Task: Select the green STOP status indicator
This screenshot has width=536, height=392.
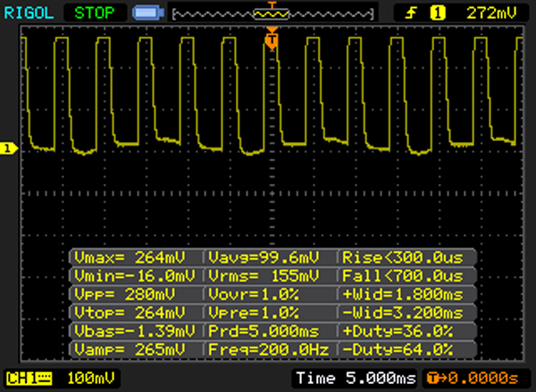Action: [x=95, y=13]
